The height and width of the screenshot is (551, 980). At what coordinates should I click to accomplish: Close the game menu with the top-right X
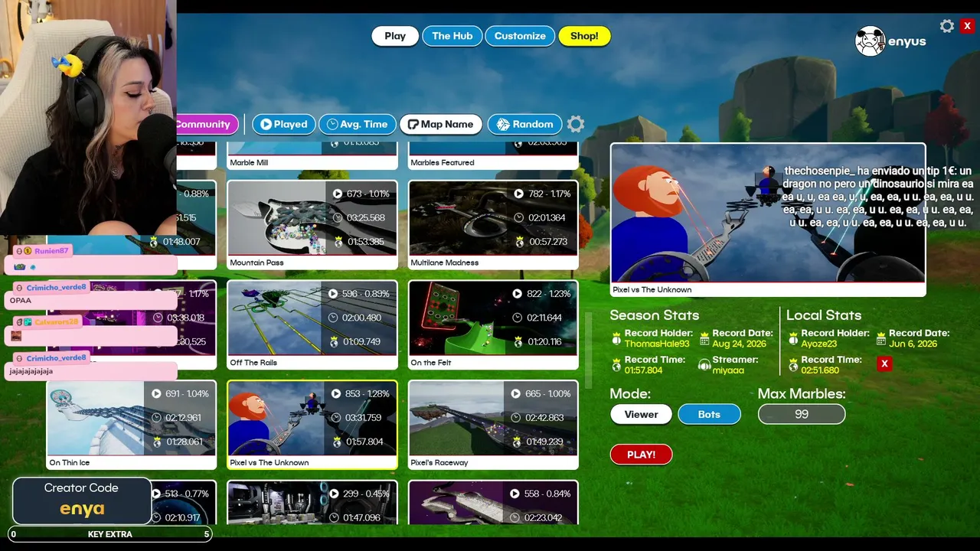click(x=967, y=26)
